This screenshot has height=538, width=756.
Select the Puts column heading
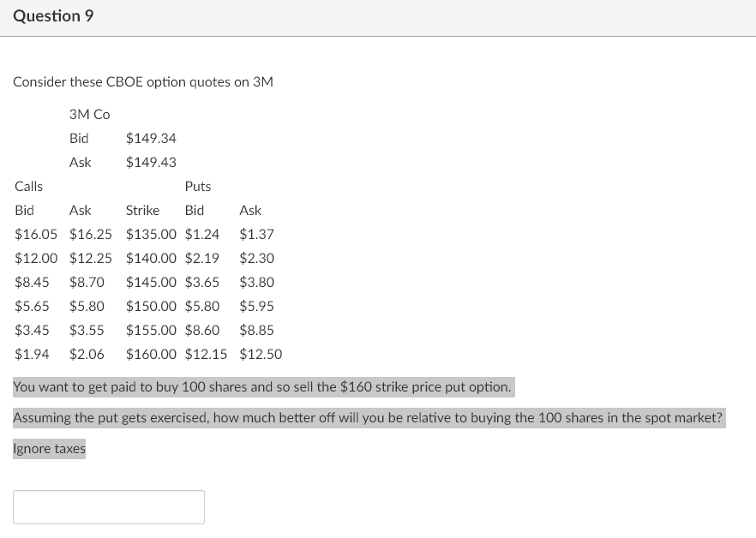pos(197,186)
